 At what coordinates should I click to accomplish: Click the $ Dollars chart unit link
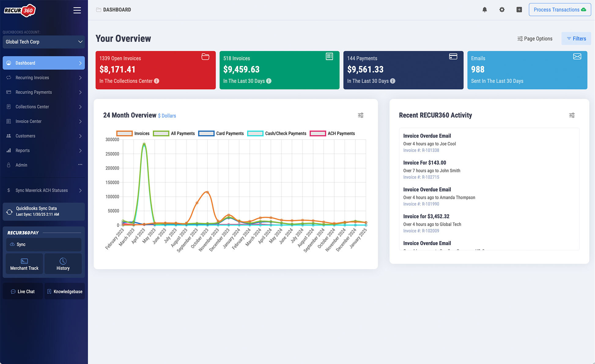167,116
